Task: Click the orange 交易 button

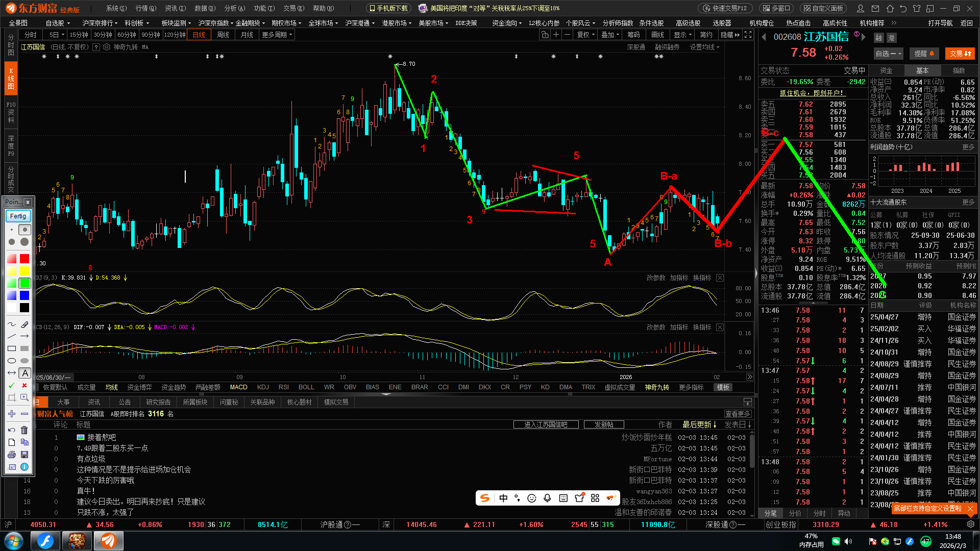Action: [x=960, y=54]
